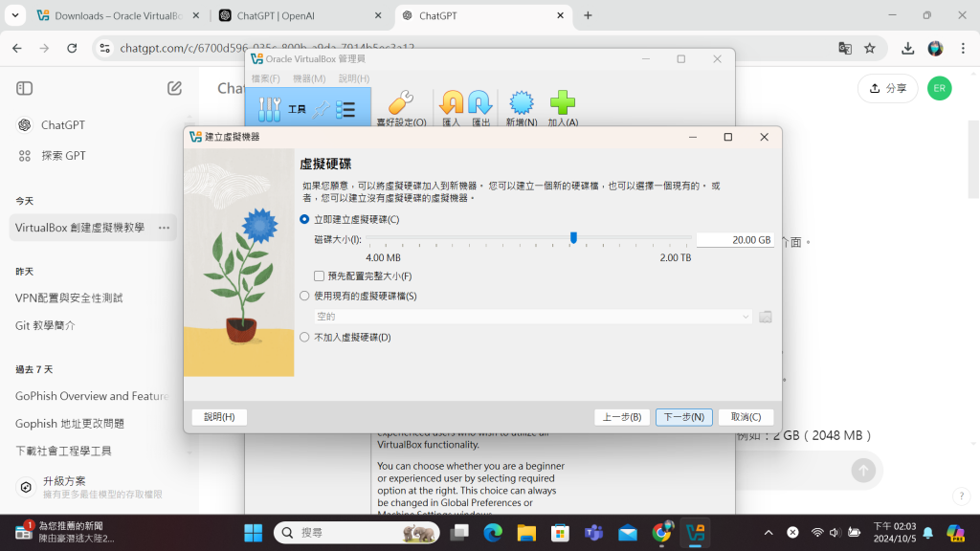Open tab search chevron in Chrome

tap(15, 15)
